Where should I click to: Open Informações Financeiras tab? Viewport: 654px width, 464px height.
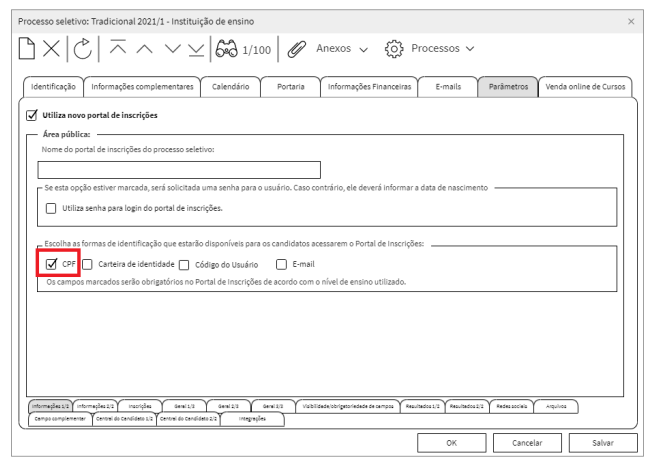[x=369, y=87]
